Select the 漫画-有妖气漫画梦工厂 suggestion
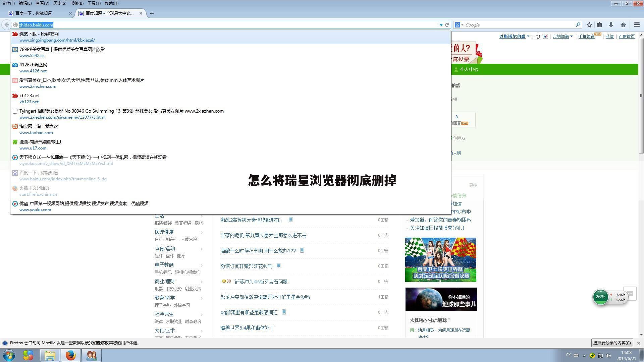 (230, 145)
